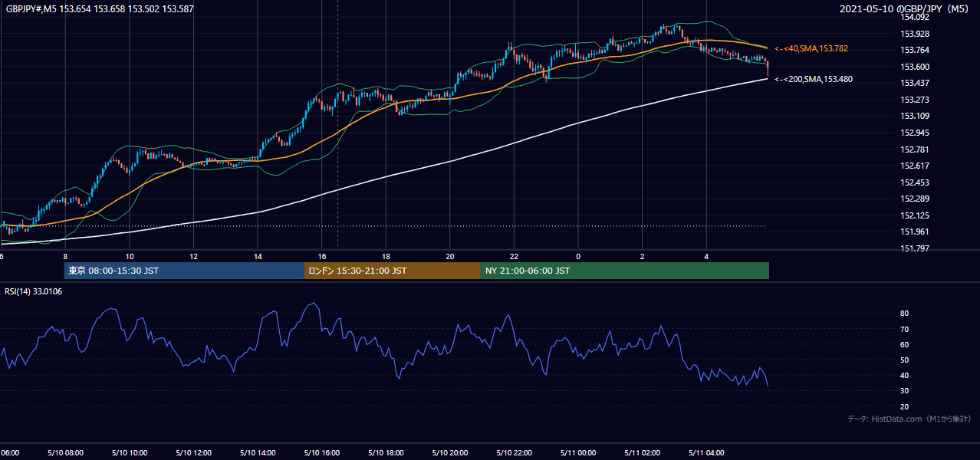Click the date label 5/11 04:00
980x460 pixels.
[x=706, y=453]
